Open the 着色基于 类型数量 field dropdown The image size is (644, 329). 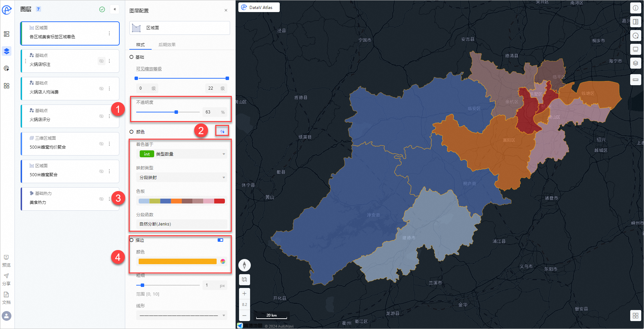(x=182, y=154)
